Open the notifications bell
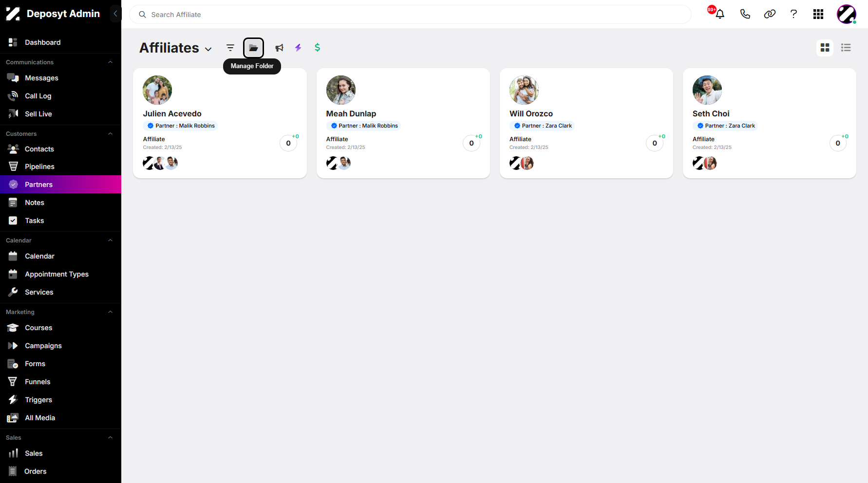This screenshot has width=868, height=483. tap(719, 14)
